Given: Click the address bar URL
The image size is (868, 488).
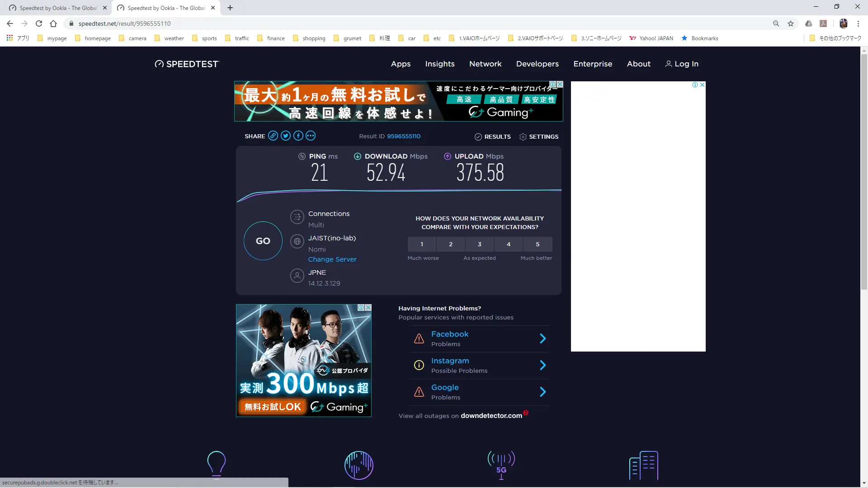Looking at the screenshot, I should (x=125, y=23).
